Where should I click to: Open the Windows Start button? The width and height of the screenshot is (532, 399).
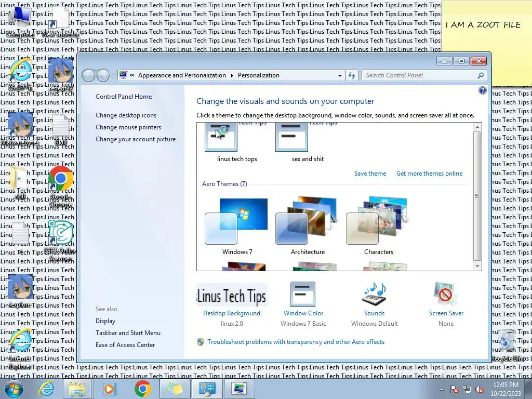(14, 389)
